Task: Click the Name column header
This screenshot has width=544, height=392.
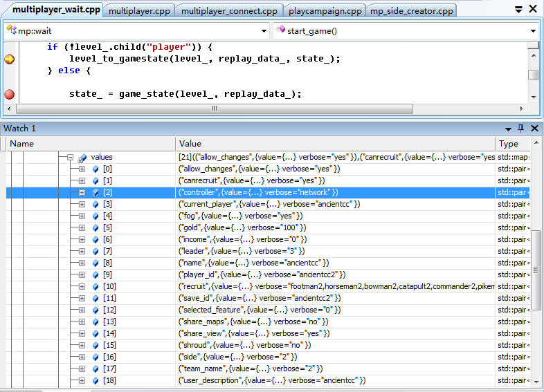Action: tap(91, 144)
